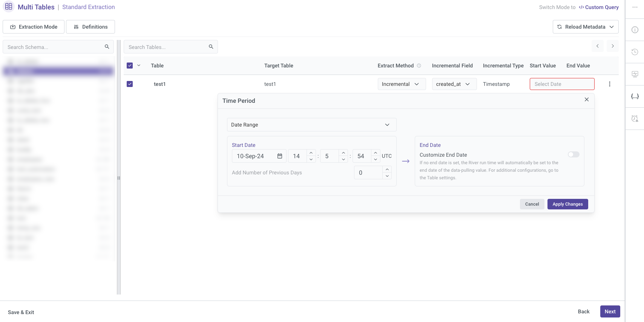Open the three-dot menu at top right
The image size is (644, 322).
tap(635, 7)
